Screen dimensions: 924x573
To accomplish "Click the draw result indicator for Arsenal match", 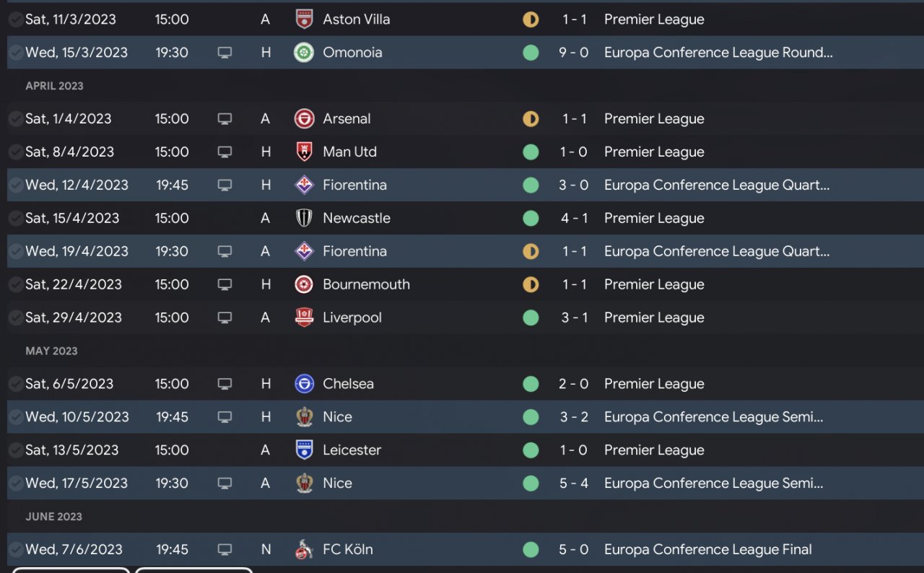I will [531, 119].
